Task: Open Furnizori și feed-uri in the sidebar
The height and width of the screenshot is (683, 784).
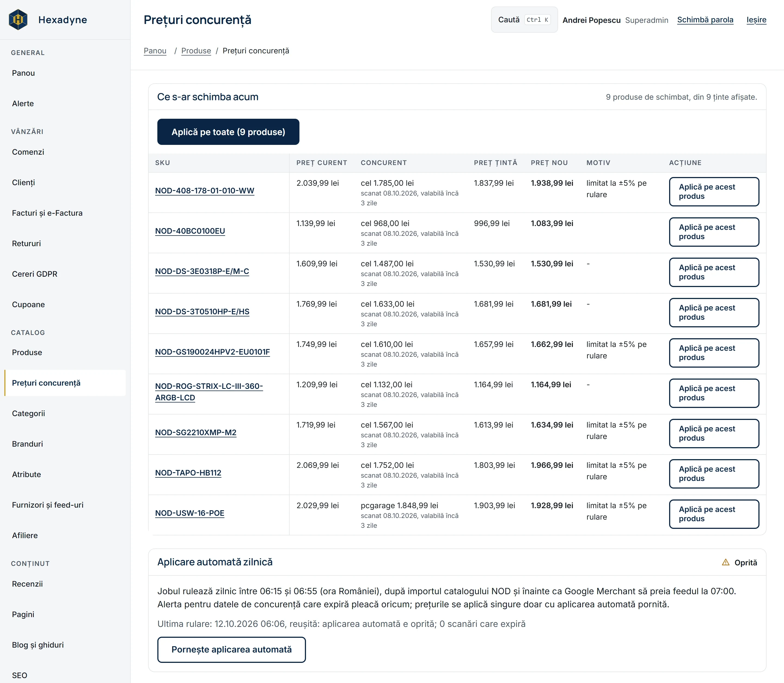Action: click(x=65, y=505)
